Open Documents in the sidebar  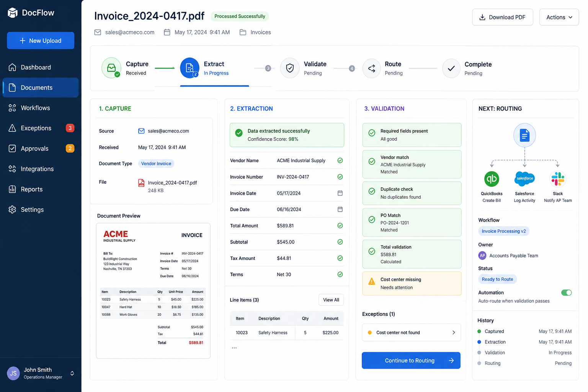coord(41,88)
